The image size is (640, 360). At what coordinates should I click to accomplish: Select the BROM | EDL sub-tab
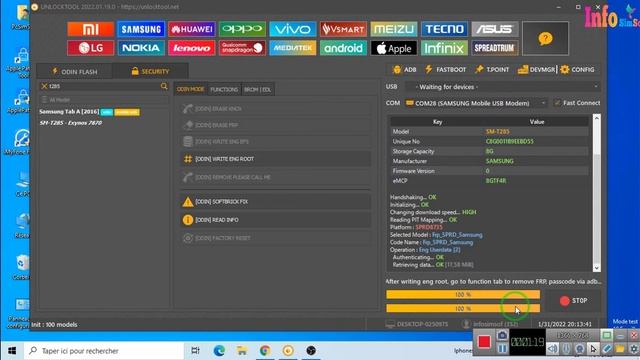pos(257,89)
